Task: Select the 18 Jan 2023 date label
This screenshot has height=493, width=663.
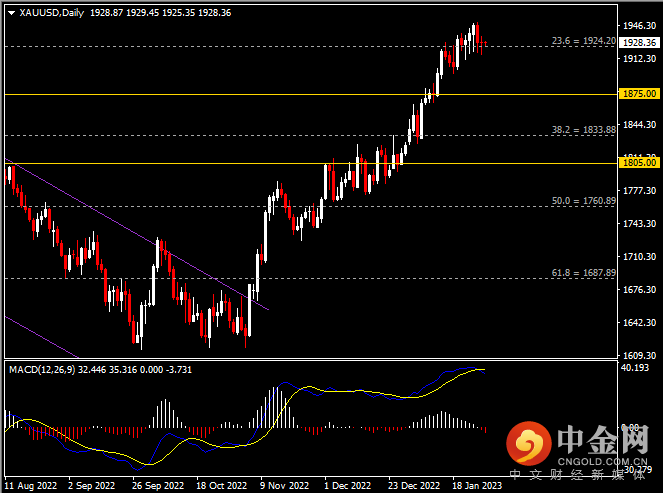Action: (477, 485)
